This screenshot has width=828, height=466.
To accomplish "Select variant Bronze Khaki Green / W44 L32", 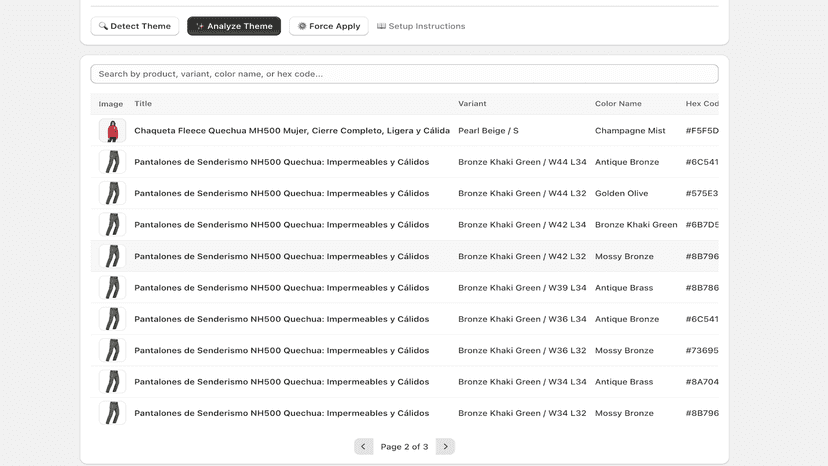I will tap(522, 193).
